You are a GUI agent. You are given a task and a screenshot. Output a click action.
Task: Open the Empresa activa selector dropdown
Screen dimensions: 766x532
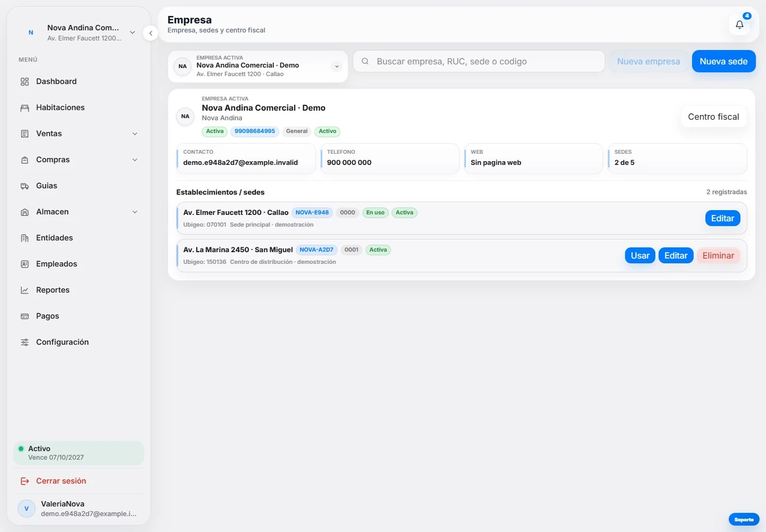[258, 66]
